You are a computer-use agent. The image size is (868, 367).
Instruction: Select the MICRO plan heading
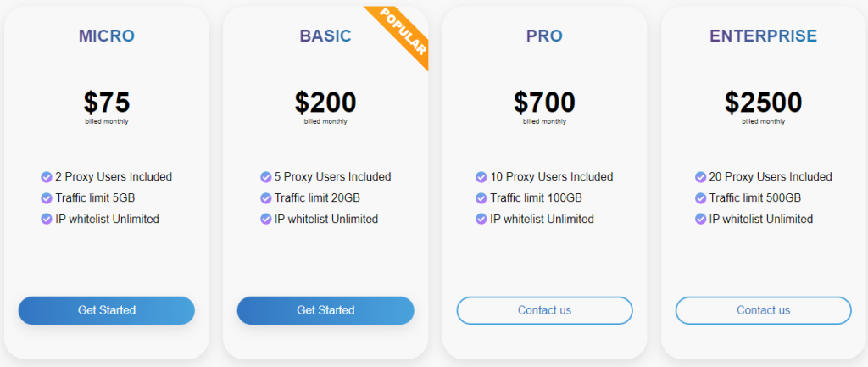[x=107, y=36]
